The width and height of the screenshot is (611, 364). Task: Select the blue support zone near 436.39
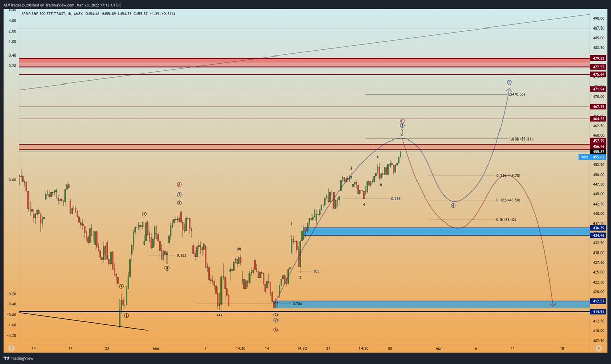click(x=446, y=232)
